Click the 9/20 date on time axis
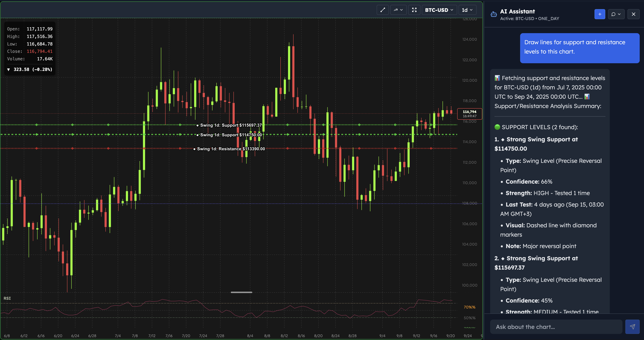Viewport: 644px width, 340px height. click(451, 336)
